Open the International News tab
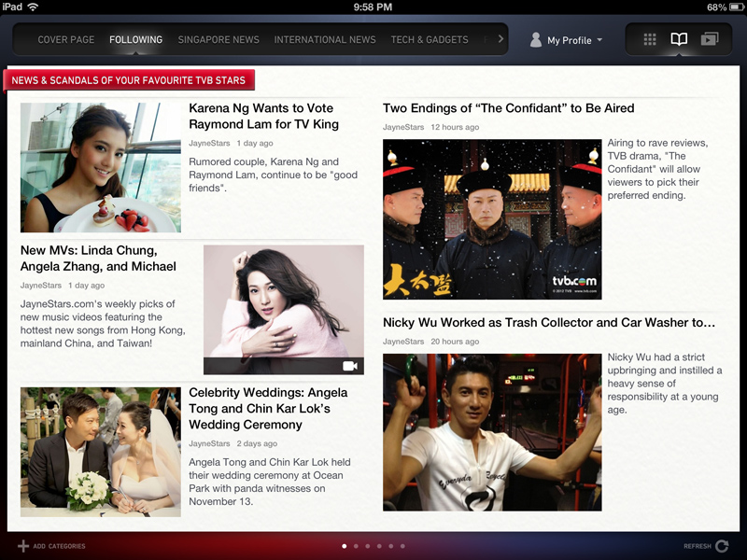 point(325,40)
